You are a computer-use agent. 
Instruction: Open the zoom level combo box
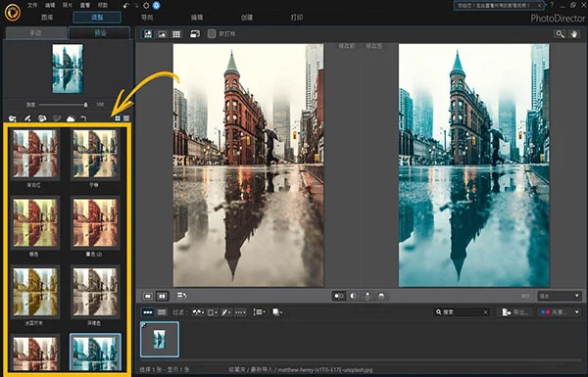[560, 296]
